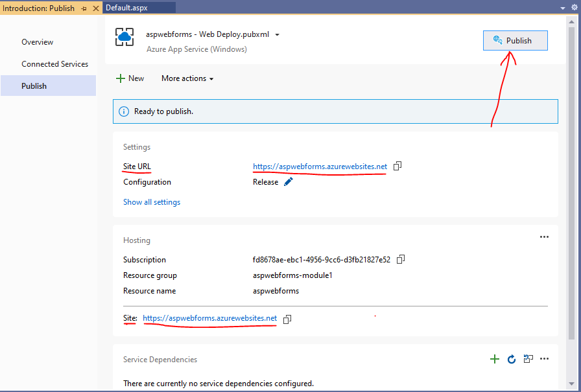Go to the Overview page
This screenshot has height=392, width=581.
pos(38,42)
